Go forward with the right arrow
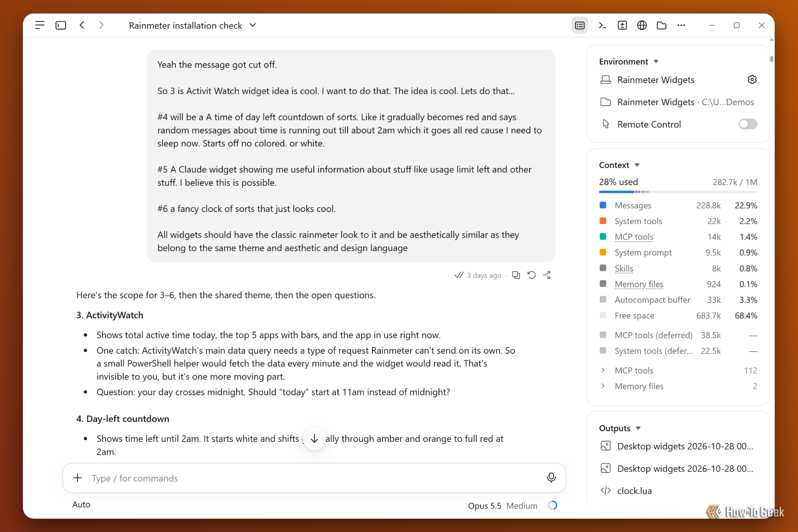The height and width of the screenshot is (532, 798). (101, 25)
